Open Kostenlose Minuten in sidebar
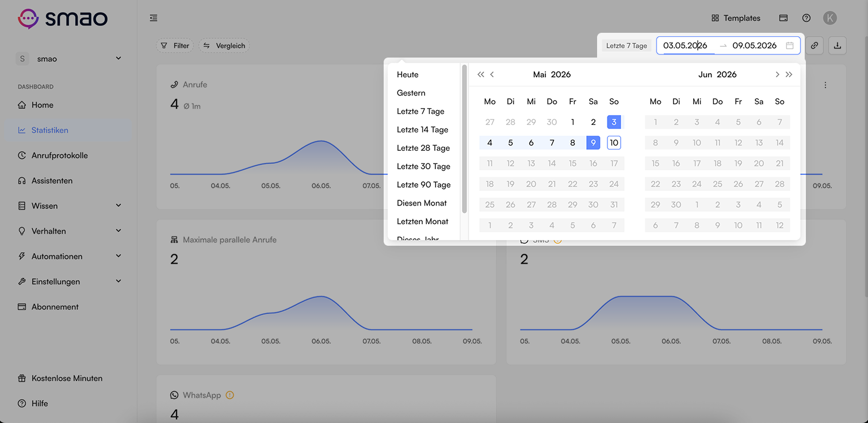This screenshot has height=423, width=868. coord(69,379)
